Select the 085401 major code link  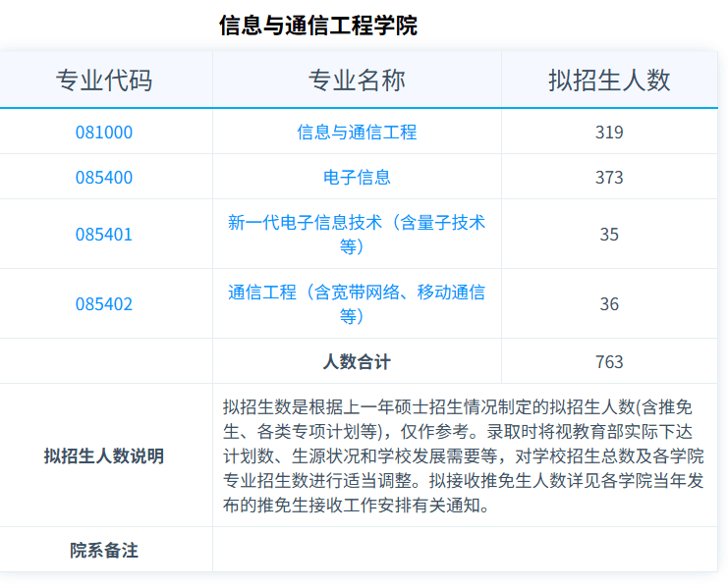pyautogui.click(x=104, y=235)
